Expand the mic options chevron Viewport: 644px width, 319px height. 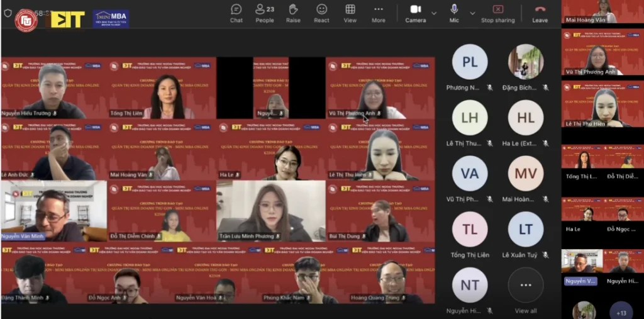point(472,13)
